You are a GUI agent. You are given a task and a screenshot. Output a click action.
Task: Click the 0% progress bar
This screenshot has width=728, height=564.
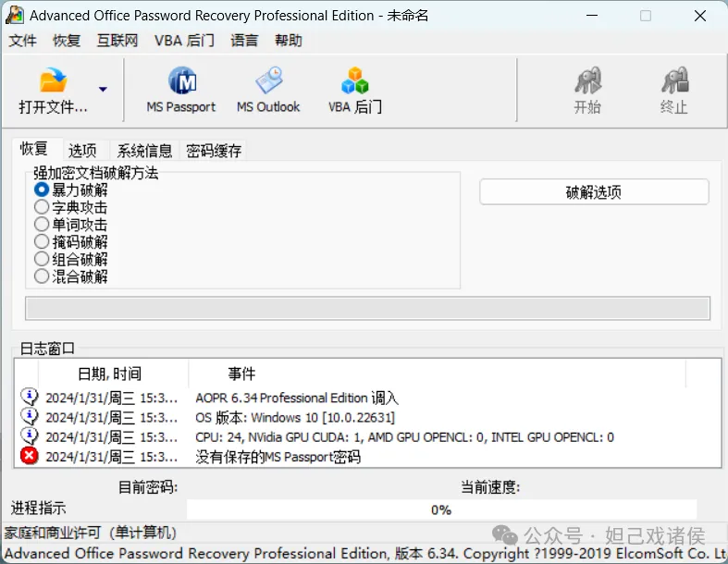coord(441,509)
